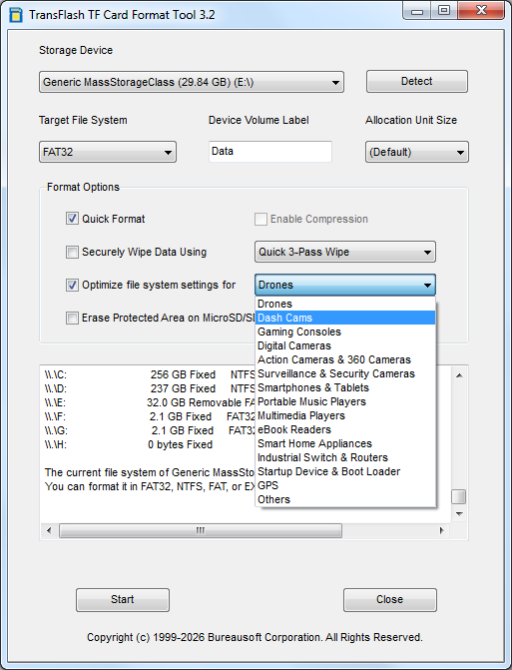Image resolution: width=512 pixels, height=670 pixels.
Task: Click the log vertical scrollbar up arrow
Action: pyautogui.click(x=459, y=376)
